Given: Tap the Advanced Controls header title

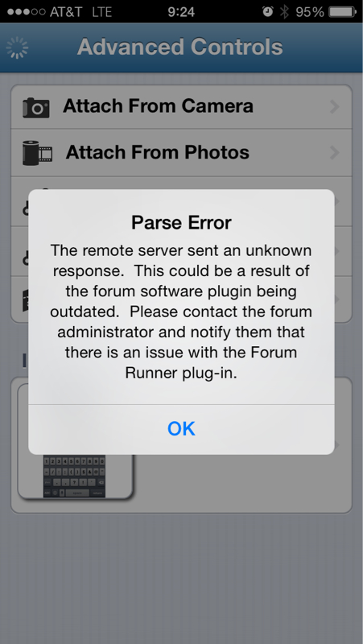Looking at the screenshot, I should click(x=179, y=47).
